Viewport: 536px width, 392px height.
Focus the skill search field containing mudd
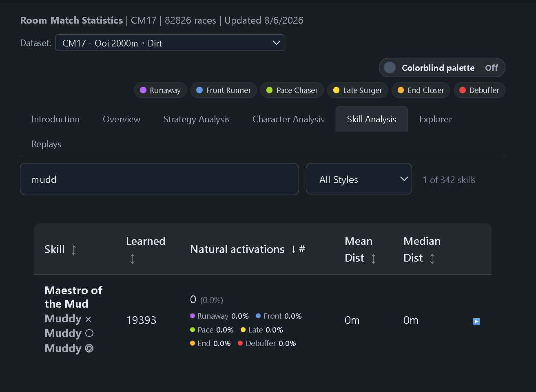point(159,179)
